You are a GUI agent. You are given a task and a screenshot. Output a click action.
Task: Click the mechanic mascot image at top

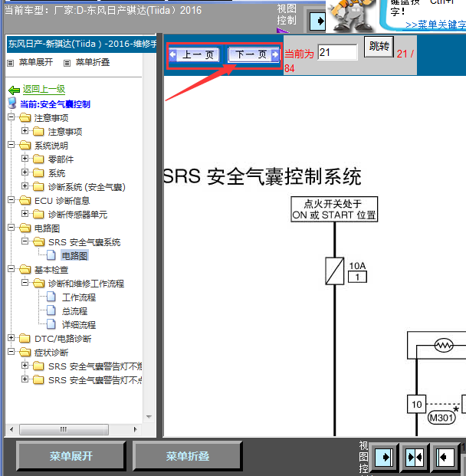[352, 16]
